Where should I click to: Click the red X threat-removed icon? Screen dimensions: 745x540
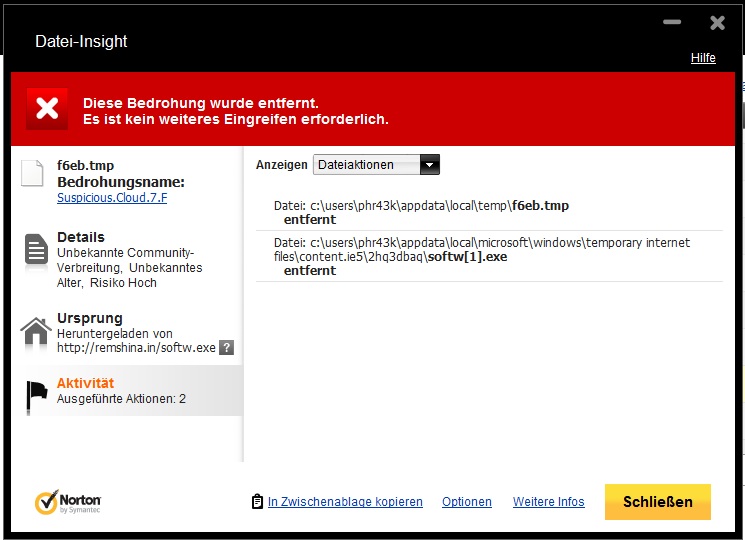(46, 110)
